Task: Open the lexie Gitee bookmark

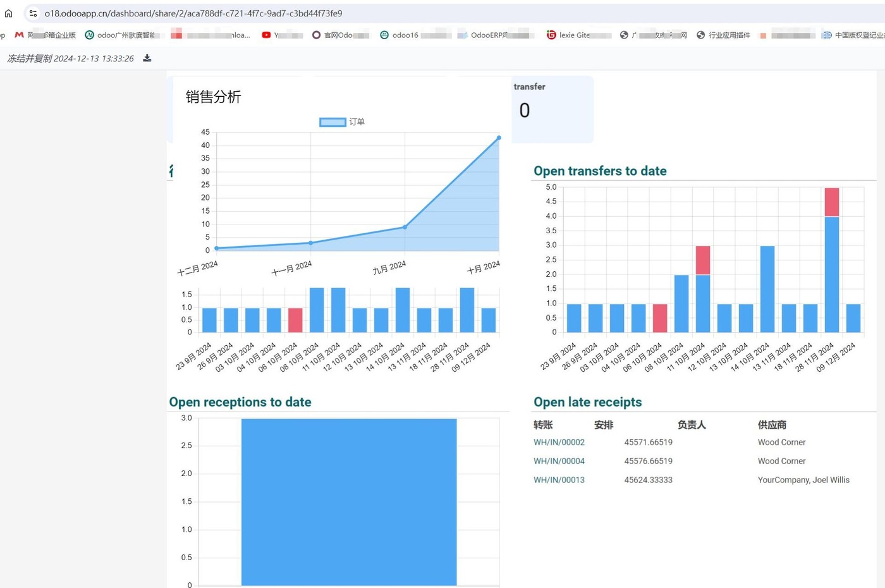Action: click(578, 35)
